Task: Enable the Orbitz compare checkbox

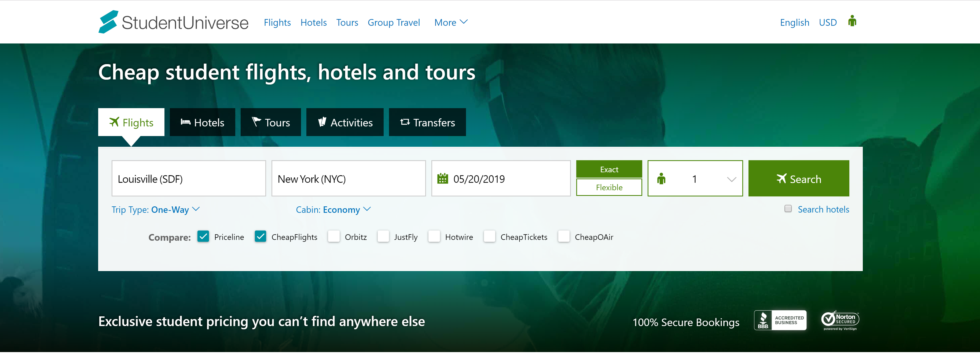Action: click(334, 236)
